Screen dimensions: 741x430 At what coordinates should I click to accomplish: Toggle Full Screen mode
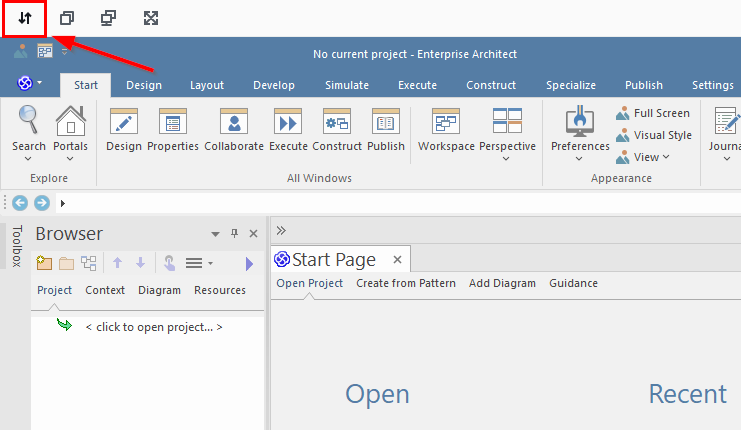[x=653, y=113]
